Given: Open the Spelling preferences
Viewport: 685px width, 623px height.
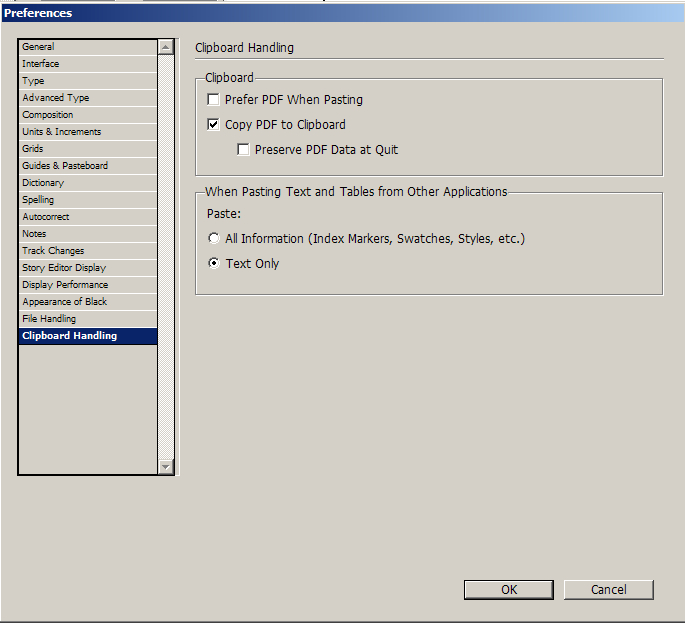Looking at the screenshot, I should point(88,200).
